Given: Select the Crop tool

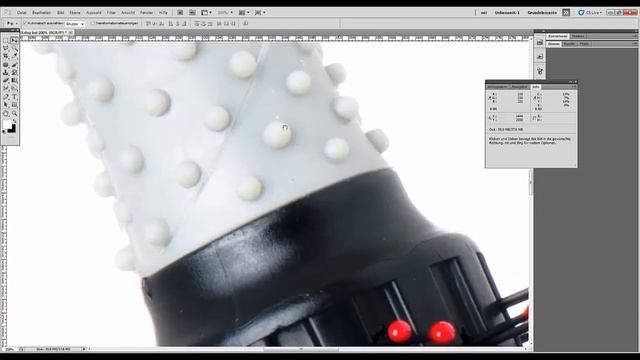Looking at the screenshot, I should [6, 56].
